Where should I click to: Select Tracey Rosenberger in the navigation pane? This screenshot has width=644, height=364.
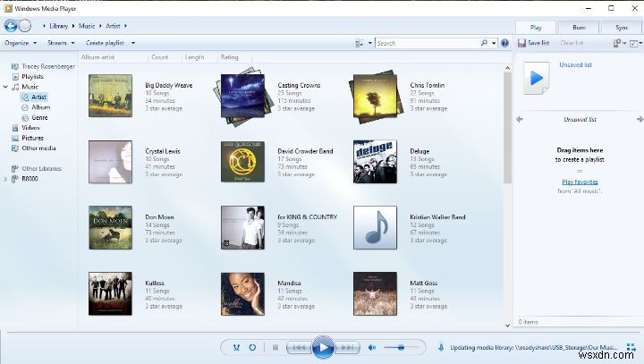click(48, 66)
